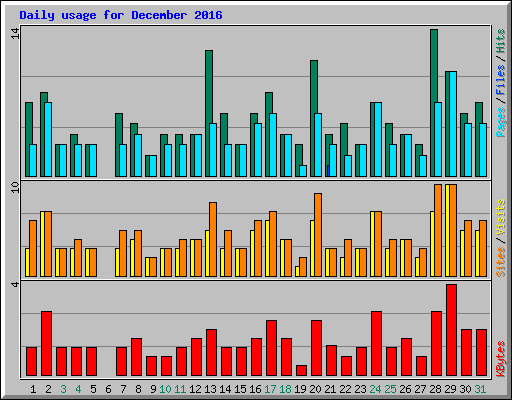Click day label 16 on the axis
512x400 pixels.
click(x=255, y=389)
